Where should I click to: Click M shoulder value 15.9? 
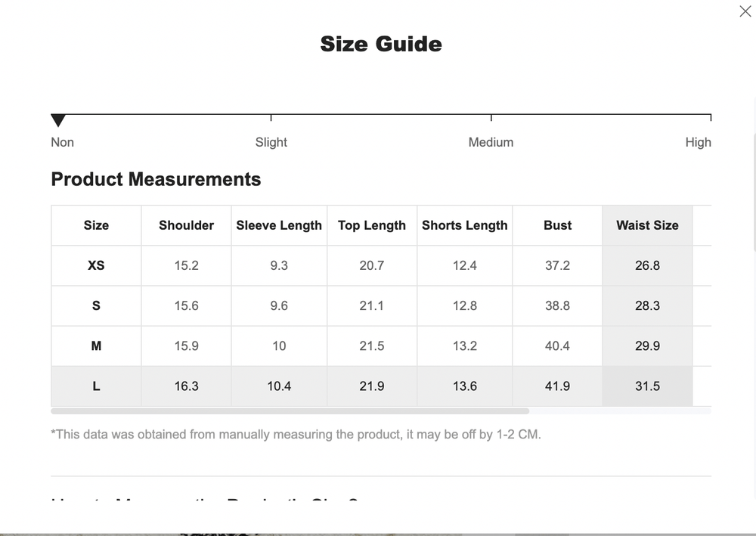186,346
